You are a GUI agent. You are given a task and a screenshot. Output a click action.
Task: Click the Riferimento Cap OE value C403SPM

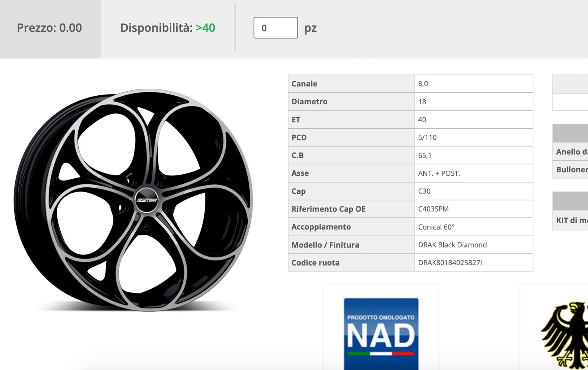tap(433, 209)
